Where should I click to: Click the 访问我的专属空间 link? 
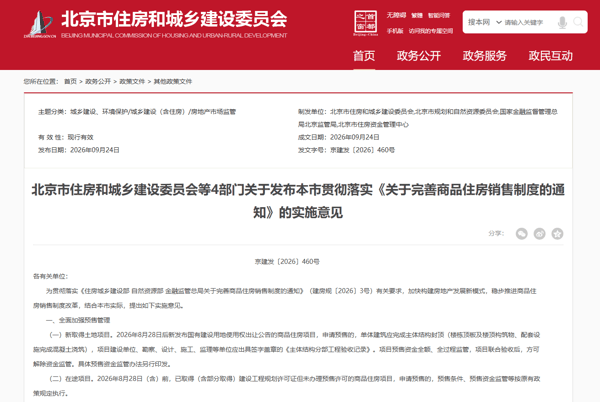click(x=431, y=31)
